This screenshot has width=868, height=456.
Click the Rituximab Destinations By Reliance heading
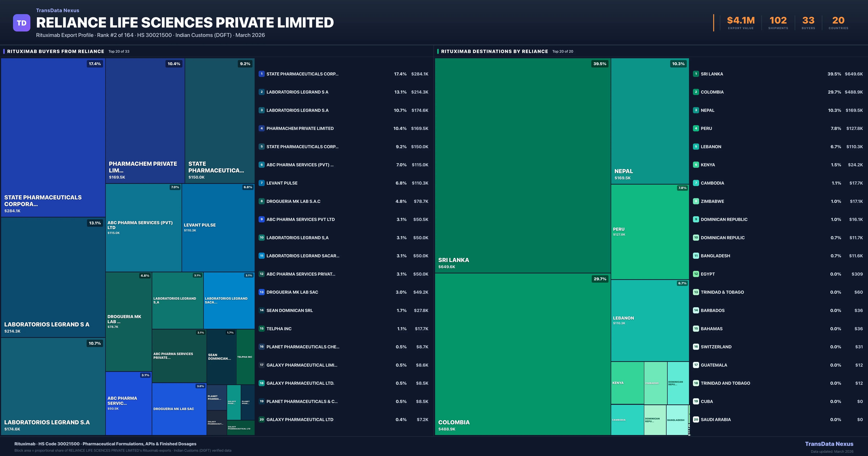point(494,51)
